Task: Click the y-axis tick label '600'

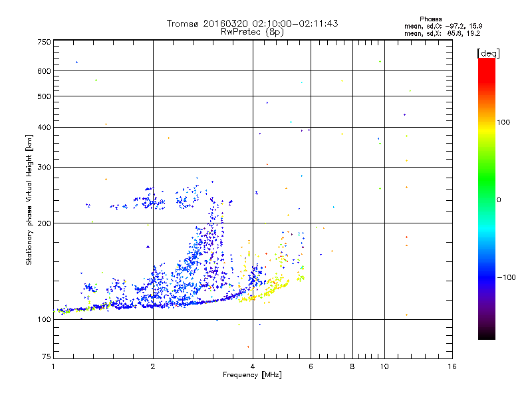Action: click(x=44, y=71)
